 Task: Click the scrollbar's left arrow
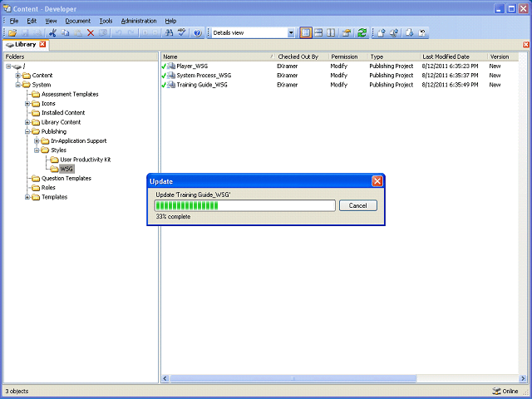(x=165, y=378)
